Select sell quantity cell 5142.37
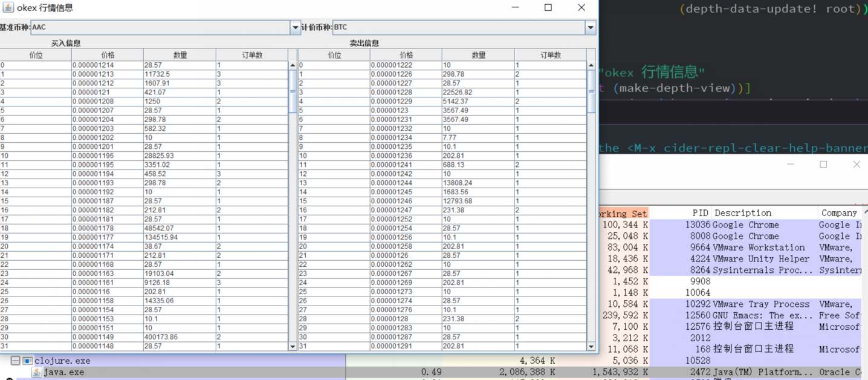868x380 pixels. point(478,102)
